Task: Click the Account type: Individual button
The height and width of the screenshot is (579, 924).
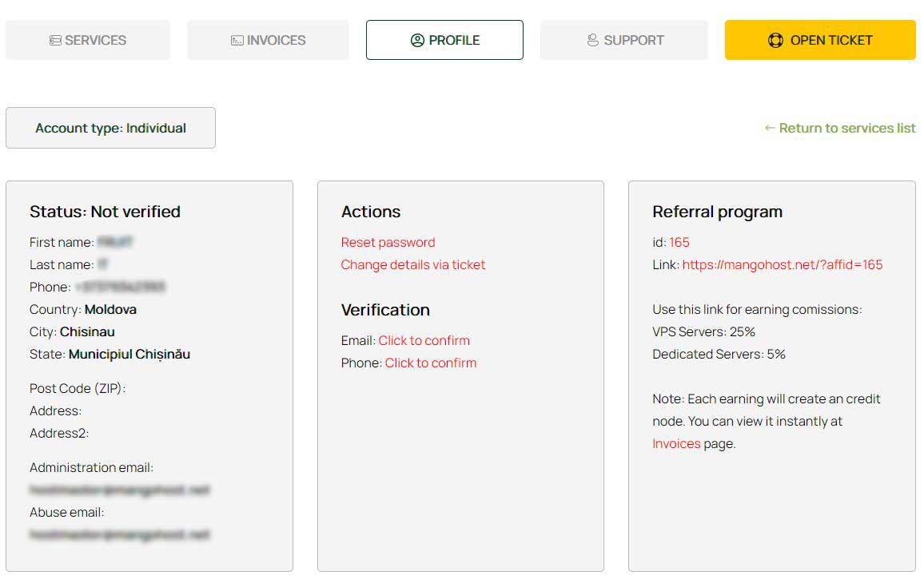Action: pos(110,128)
